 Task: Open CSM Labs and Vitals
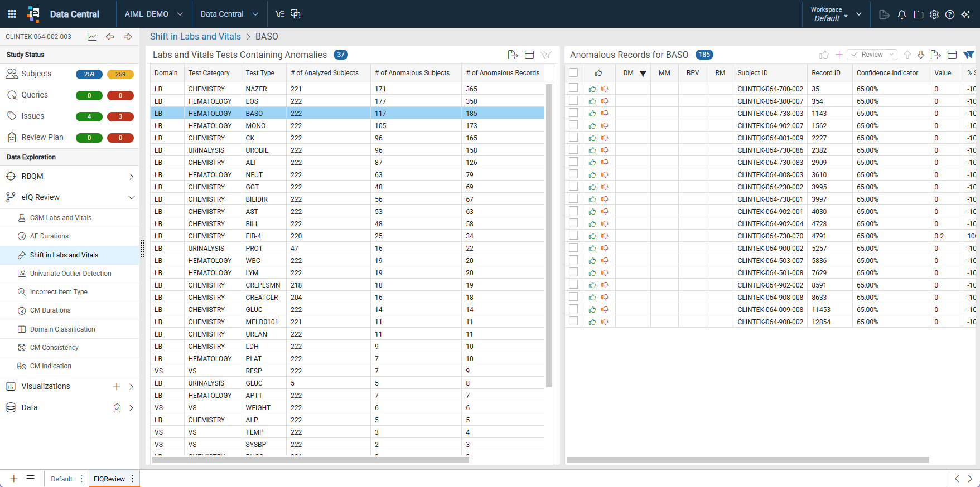tap(61, 218)
